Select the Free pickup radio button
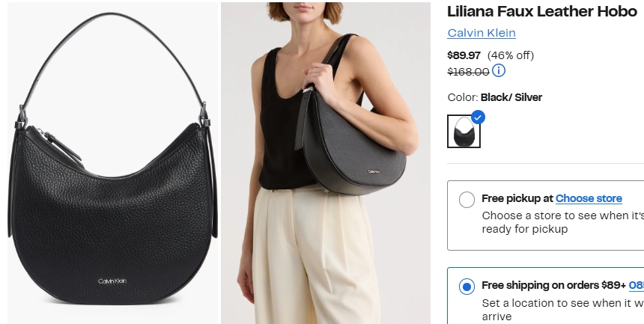This screenshot has height=324, width=644. tap(467, 200)
